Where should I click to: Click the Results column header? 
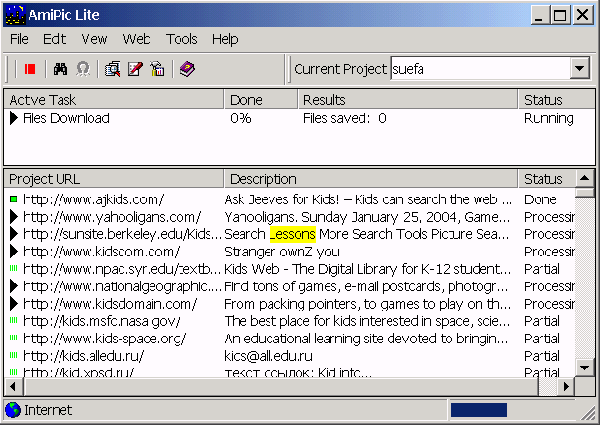point(408,100)
